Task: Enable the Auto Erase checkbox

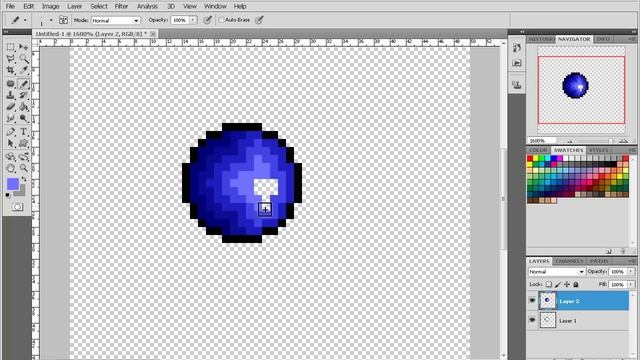Action: click(222, 20)
